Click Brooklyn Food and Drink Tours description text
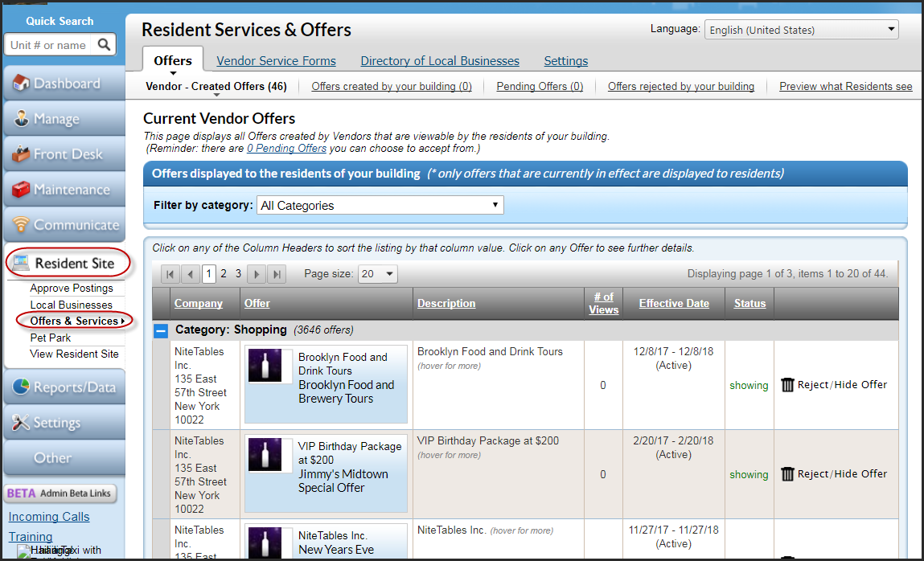Viewport: 924px width, 561px height. (490, 351)
